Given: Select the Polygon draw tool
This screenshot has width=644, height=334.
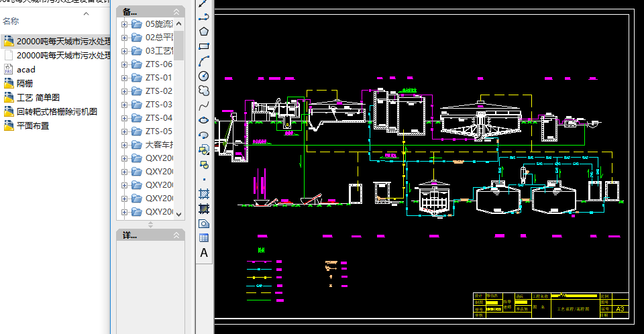Looking at the screenshot, I should pyautogui.click(x=204, y=31).
